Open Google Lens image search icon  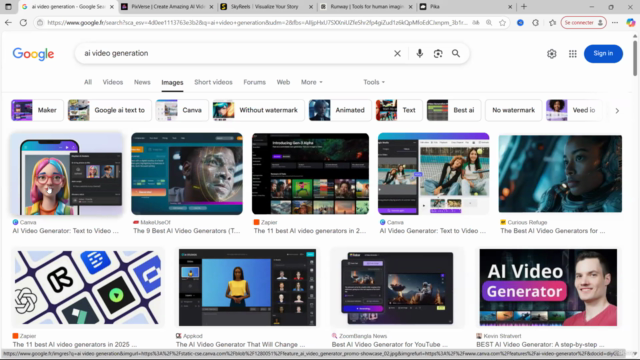pyautogui.click(x=438, y=53)
